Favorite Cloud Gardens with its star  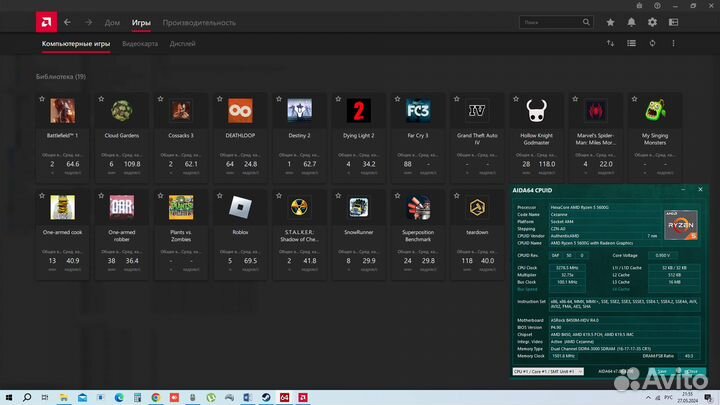click(101, 99)
